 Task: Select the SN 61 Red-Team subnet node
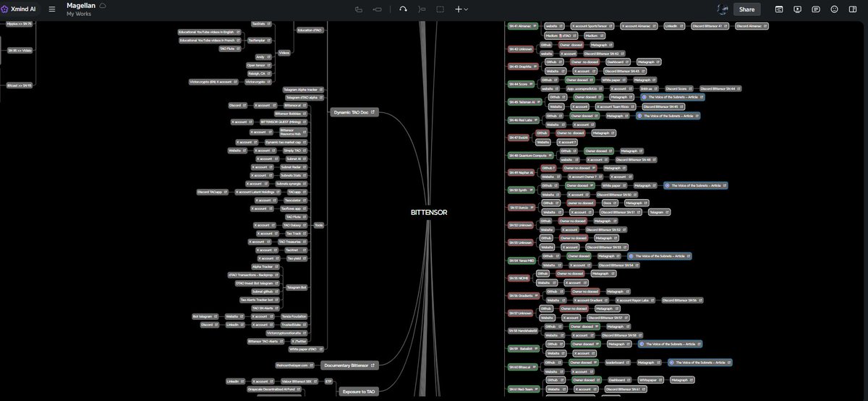pos(524,388)
